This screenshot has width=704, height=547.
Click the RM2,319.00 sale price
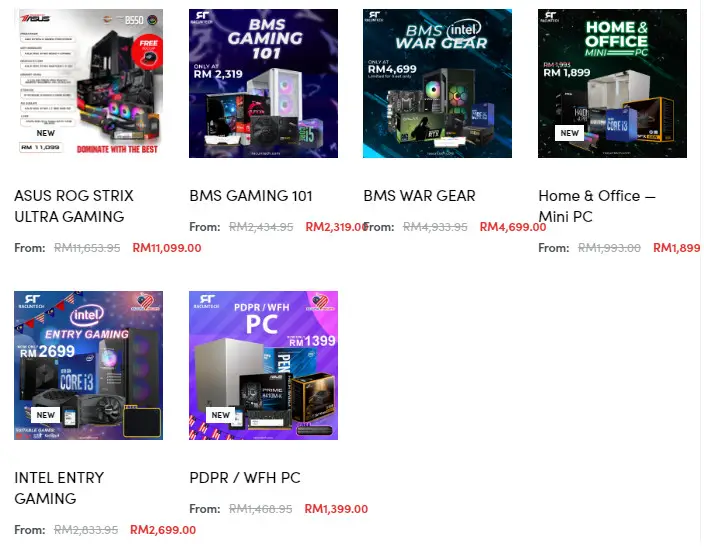[x=336, y=227]
